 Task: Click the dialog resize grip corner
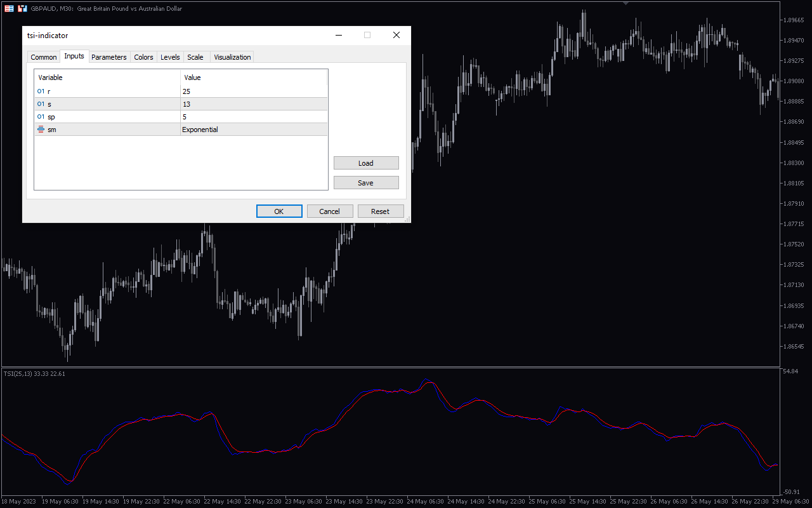pos(407,219)
